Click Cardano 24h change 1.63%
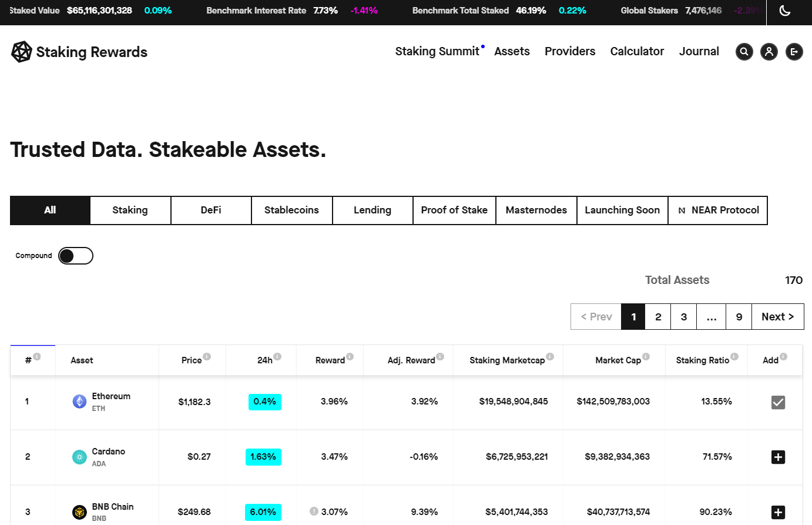The image size is (812, 525). (x=263, y=457)
